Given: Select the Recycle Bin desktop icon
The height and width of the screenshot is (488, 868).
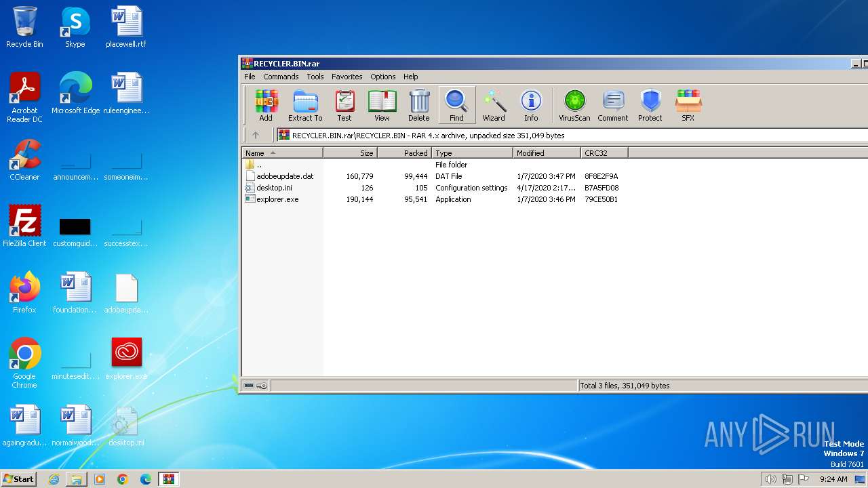Looking at the screenshot, I should 24,28.
